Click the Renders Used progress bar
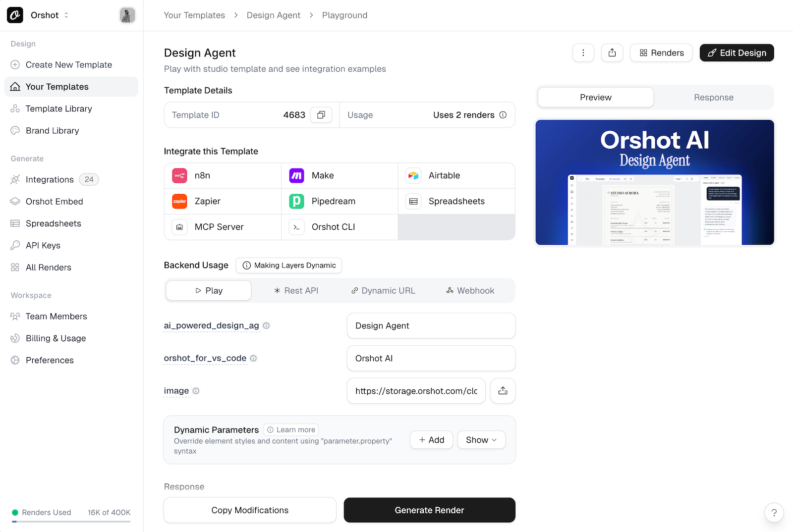 click(71, 523)
